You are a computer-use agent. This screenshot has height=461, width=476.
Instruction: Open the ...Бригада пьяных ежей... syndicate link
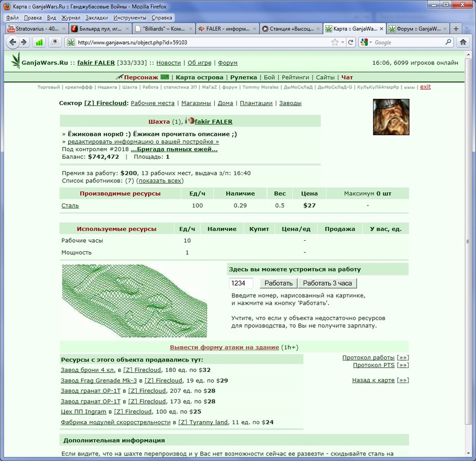(x=174, y=149)
